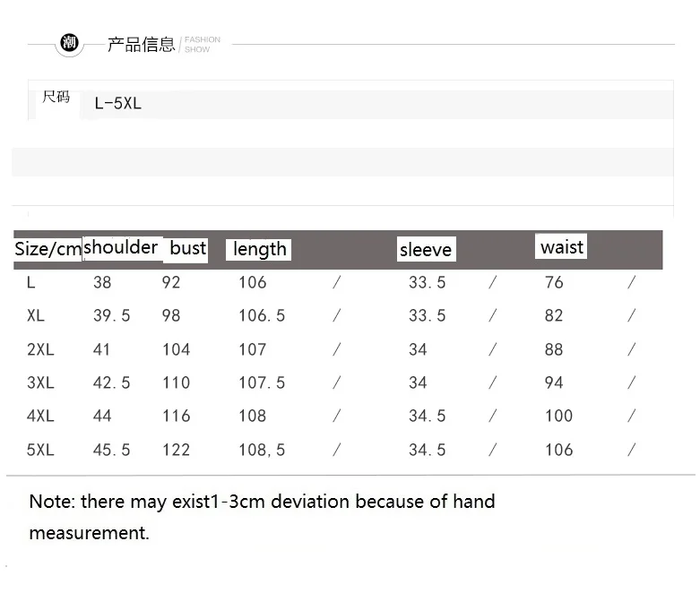This screenshot has height=610, width=700.
Task: Click waist value 82 in XL row
Action: [554, 316]
